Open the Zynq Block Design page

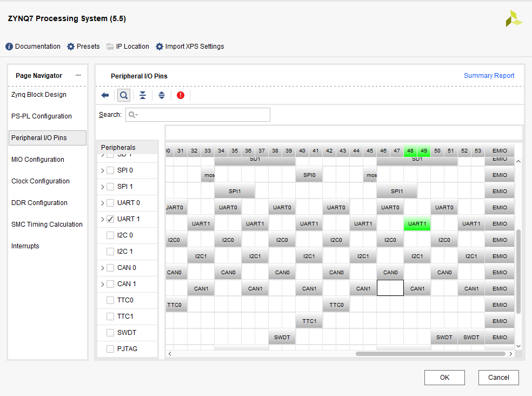(39, 95)
